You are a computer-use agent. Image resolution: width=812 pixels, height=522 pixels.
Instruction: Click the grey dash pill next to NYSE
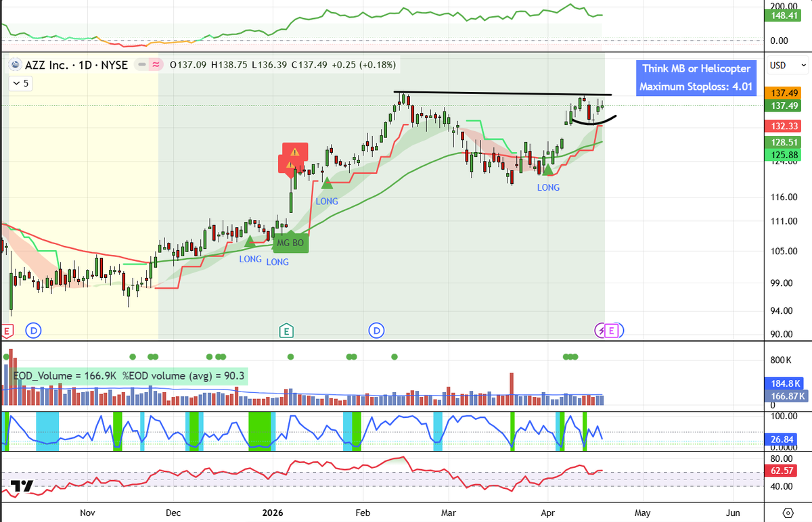coord(142,65)
